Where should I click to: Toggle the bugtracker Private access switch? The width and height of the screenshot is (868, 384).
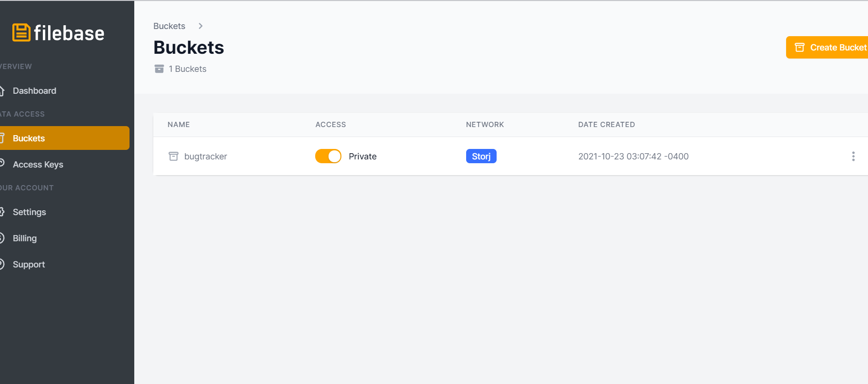coord(328,156)
